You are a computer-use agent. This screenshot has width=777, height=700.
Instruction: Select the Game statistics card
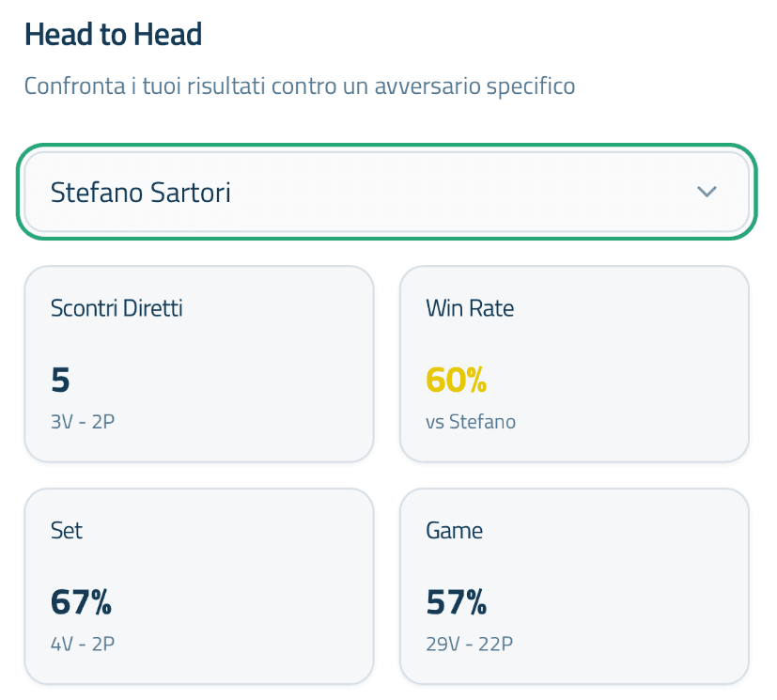pyautogui.click(x=574, y=585)
